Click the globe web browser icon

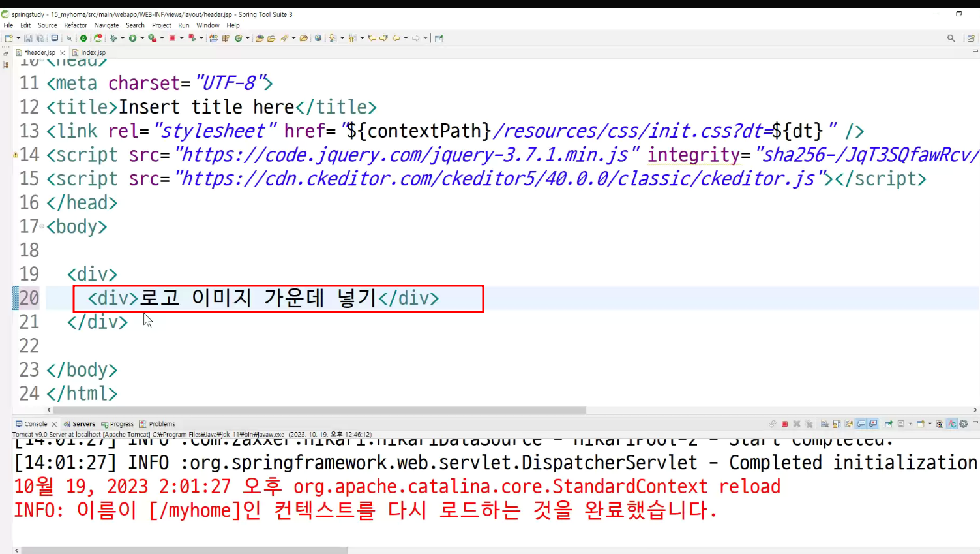point(318,38)
